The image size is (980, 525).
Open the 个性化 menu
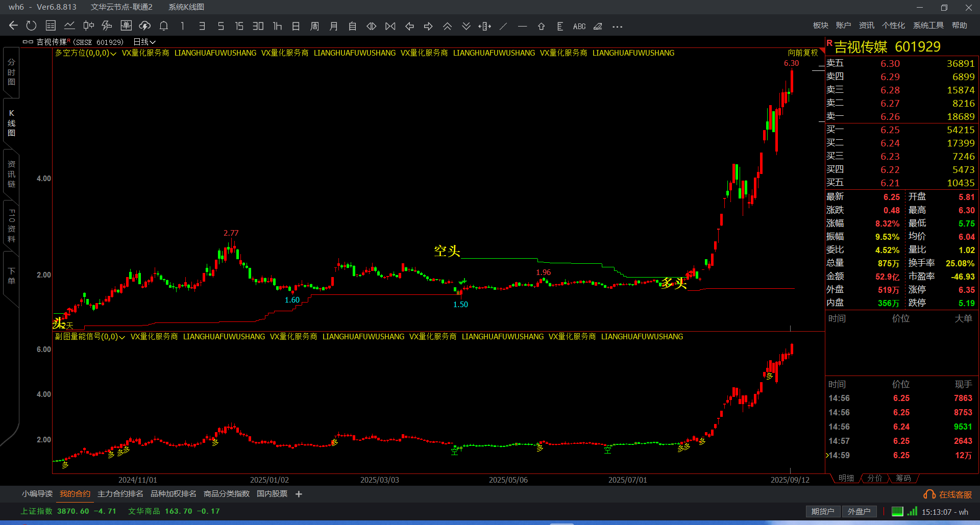(894, 25)
